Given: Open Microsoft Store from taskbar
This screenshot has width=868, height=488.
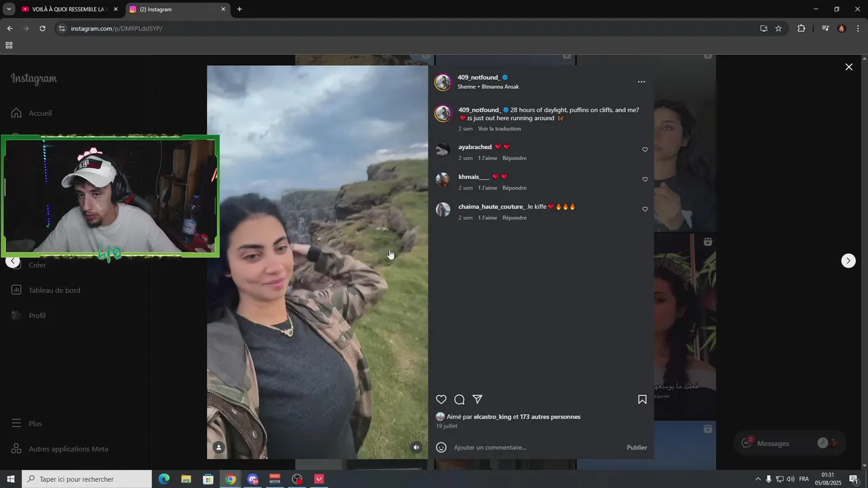Looking at the screenshot, I should click(x=208, y=479).
